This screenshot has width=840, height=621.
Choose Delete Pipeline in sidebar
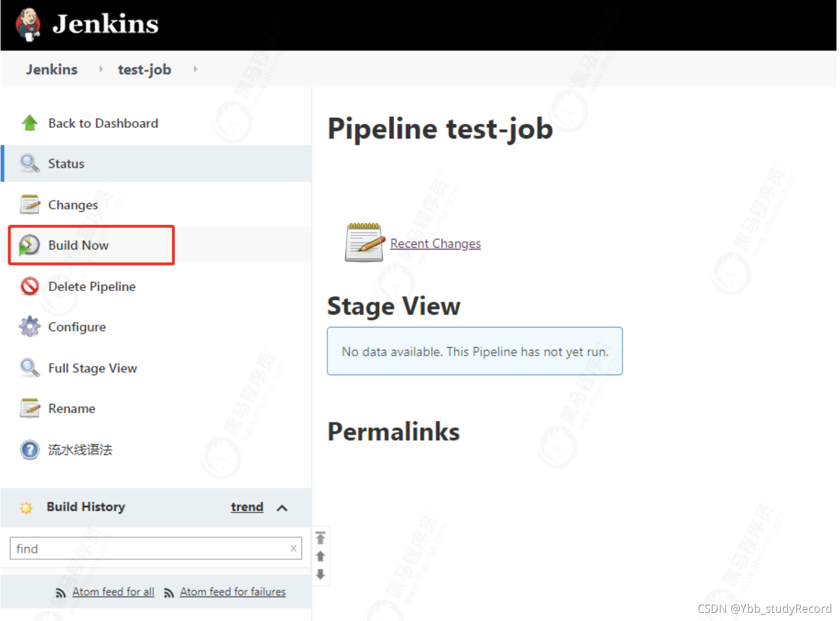92,286
